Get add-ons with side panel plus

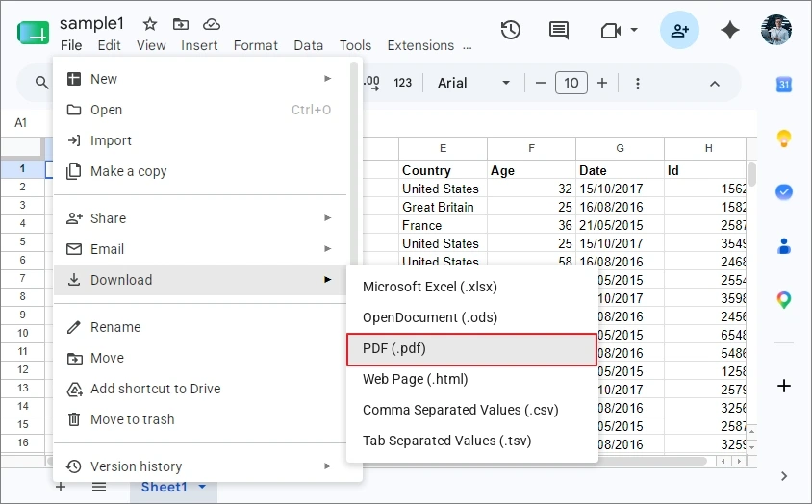coord(784,386)
